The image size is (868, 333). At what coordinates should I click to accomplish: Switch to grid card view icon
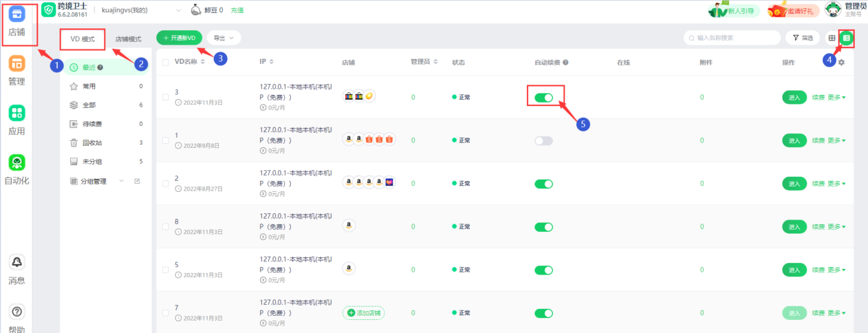[832, 39]
